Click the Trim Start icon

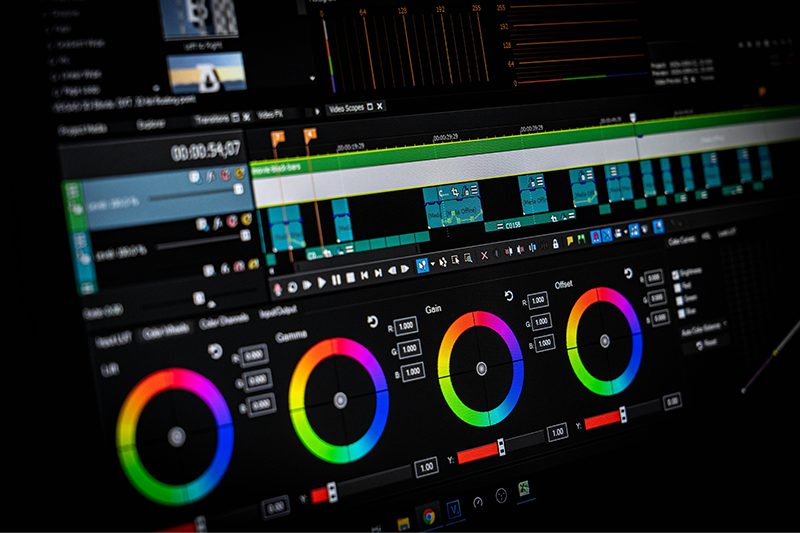pyautogui.click(x=509, y=251)
